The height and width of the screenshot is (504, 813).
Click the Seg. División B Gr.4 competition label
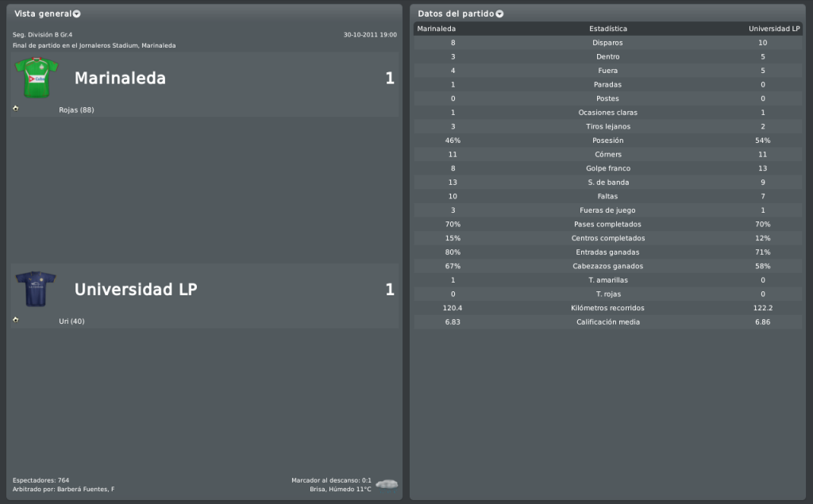[43, 35]
